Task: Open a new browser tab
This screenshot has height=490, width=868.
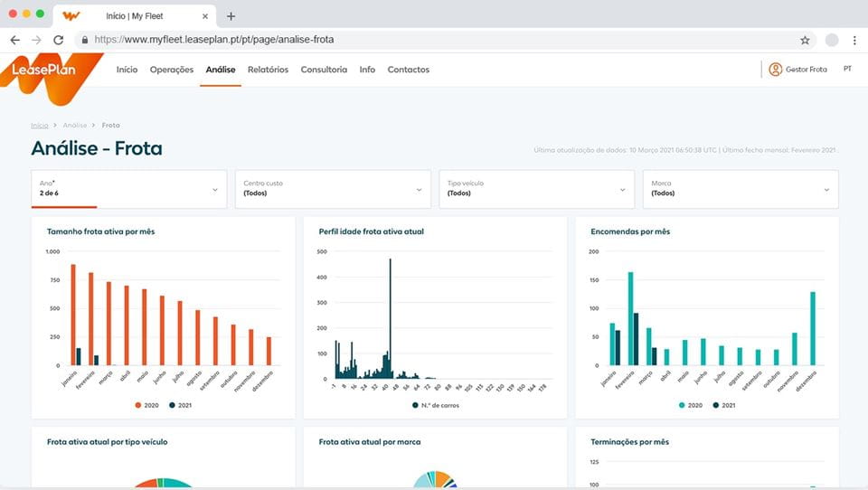Action: (x=231, y=16)
